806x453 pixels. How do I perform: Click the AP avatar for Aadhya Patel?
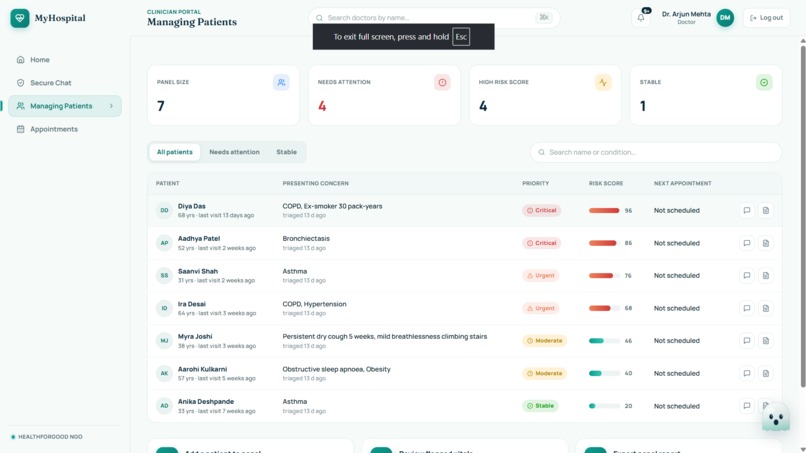tap(164, 243)
